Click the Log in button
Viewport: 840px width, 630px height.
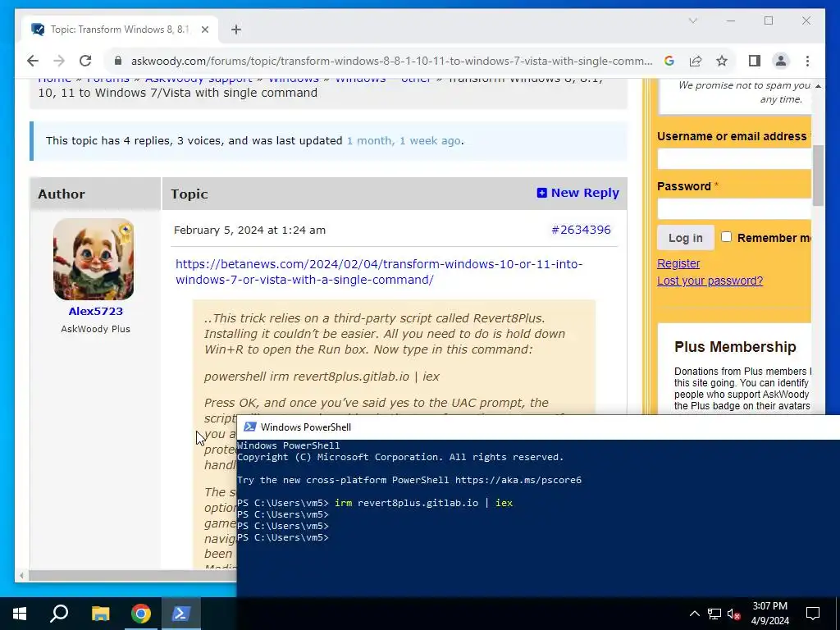(685, 238)
